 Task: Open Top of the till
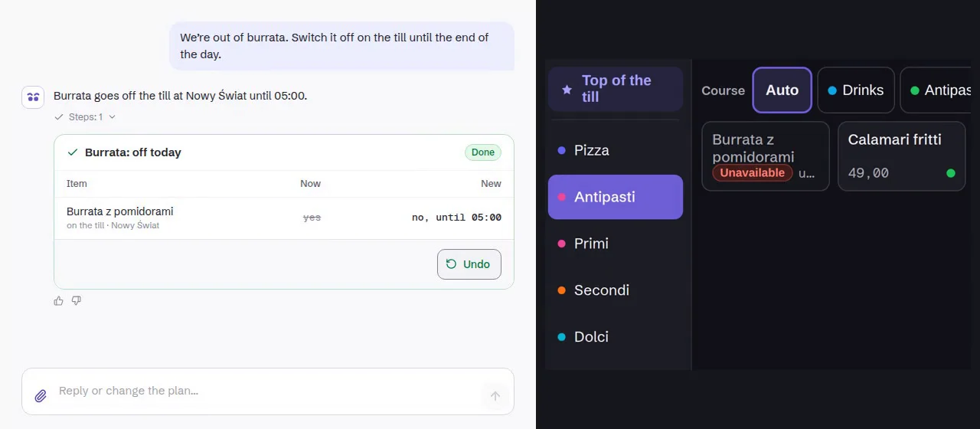616,89
